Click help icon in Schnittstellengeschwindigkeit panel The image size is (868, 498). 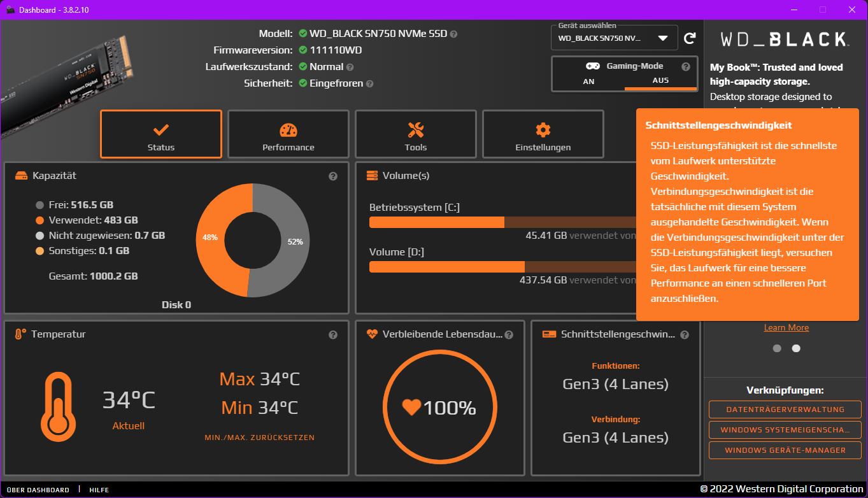pos(685,335)
